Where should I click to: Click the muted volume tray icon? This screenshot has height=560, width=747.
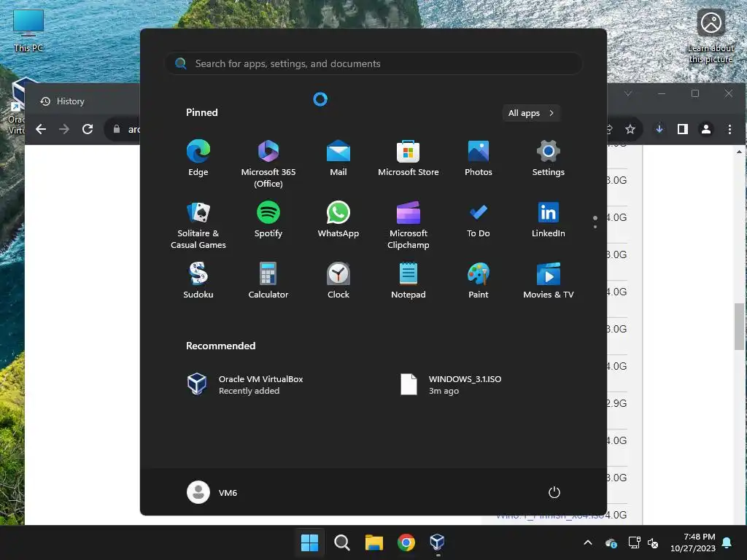click(653, 542)
